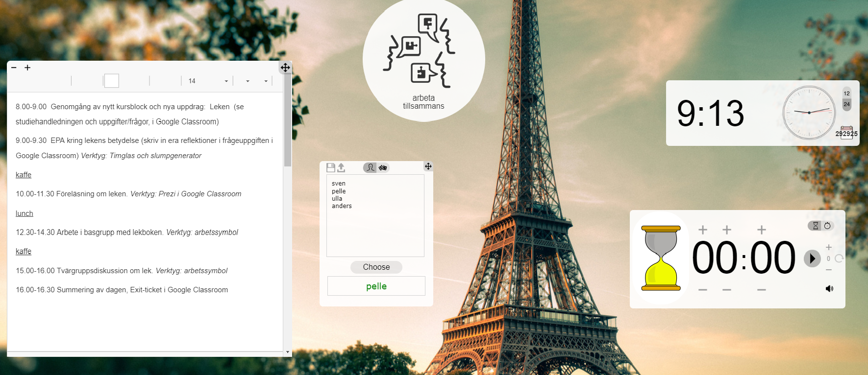Open the font size 14 dropdown
The width and height of the screenshot is (868, 375).
[x=208, y=81]
